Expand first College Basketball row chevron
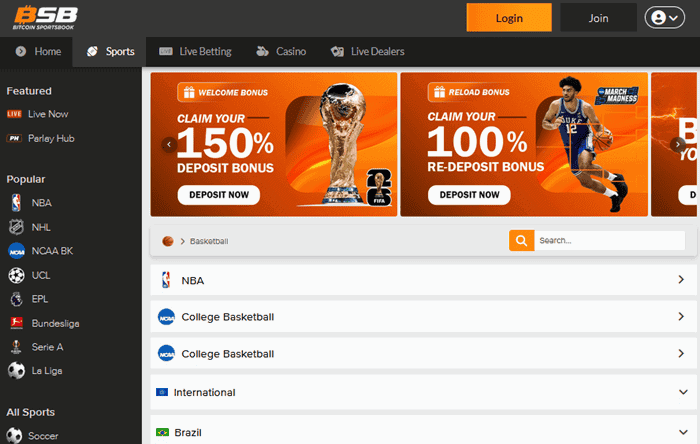Viewport: 700px width, 444px height. (x=681, y=316)
